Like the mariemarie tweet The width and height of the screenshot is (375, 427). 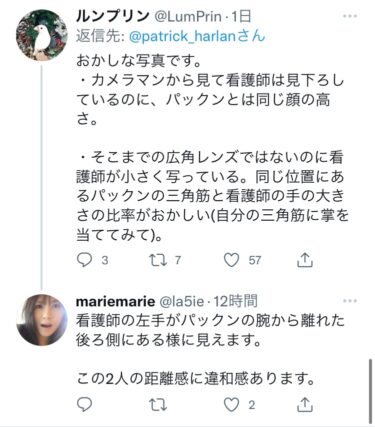[231, 404]
